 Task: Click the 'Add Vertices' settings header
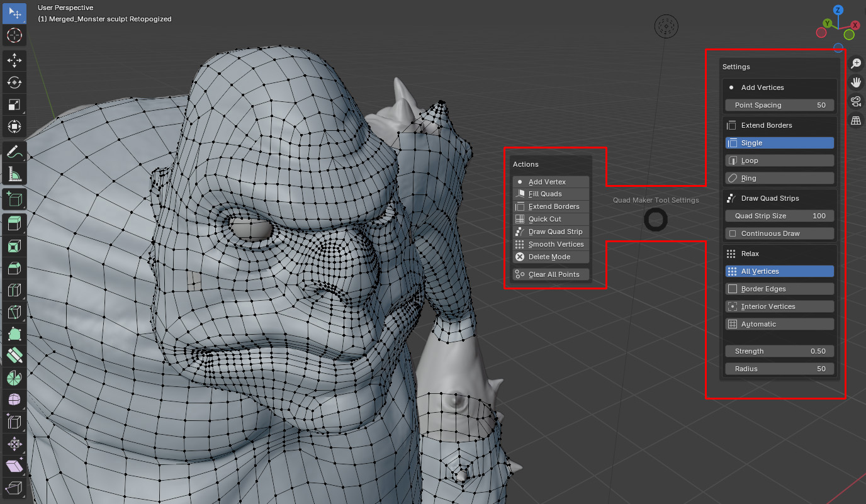tap(762, 87)
